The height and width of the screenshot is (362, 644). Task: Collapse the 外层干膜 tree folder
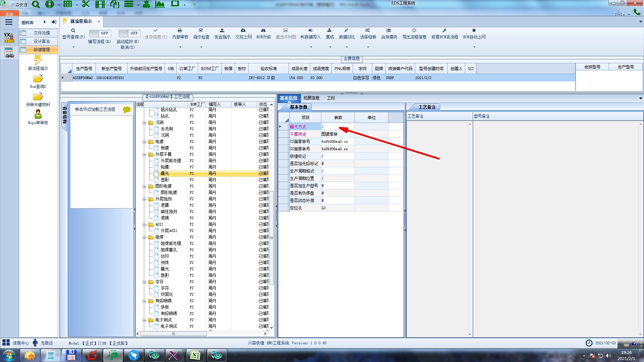[144, 155]
